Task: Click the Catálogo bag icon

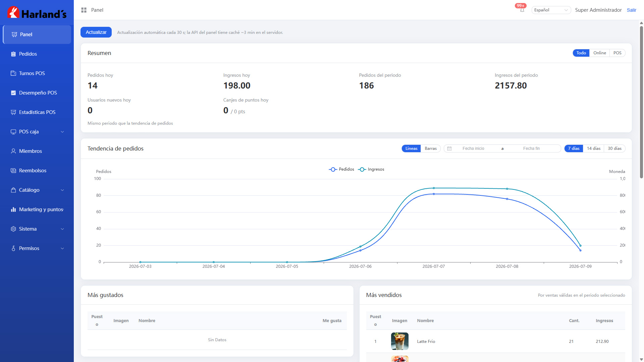Action: (x=13, y=190)
